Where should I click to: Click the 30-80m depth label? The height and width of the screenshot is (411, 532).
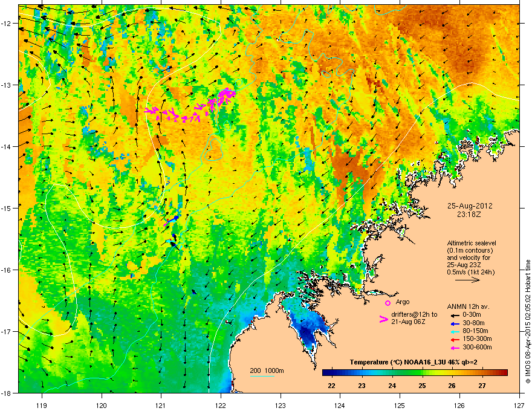pos(473,323)
